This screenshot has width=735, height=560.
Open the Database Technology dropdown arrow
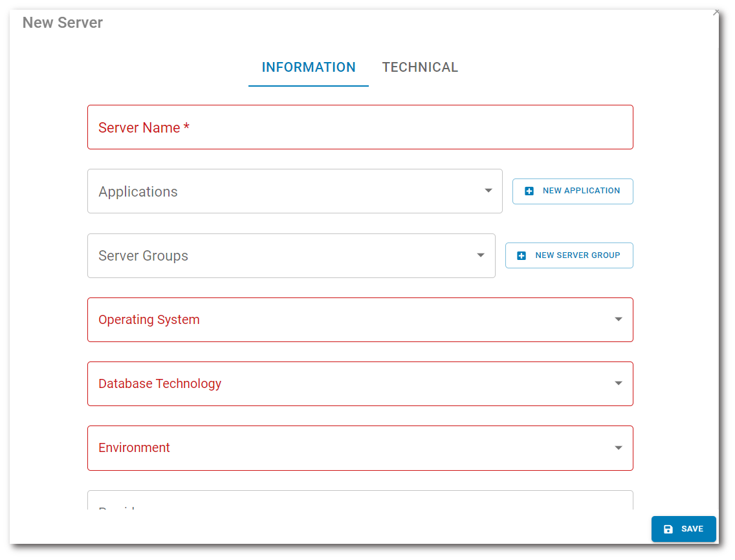[618, 383]
